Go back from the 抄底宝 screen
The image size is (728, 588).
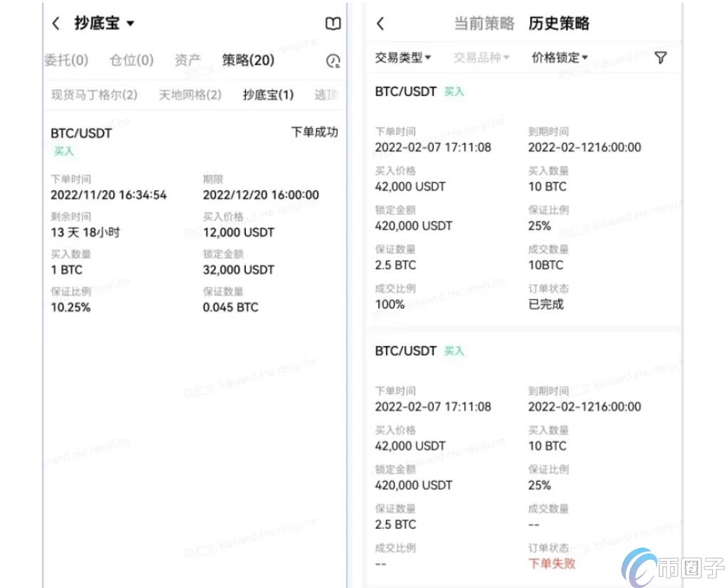click(x=56, y=23)
